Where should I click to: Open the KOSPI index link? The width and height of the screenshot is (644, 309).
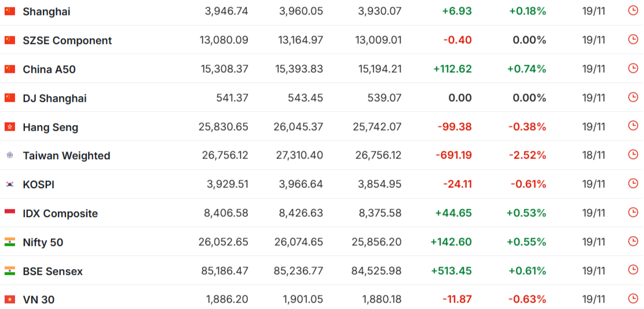coord(38,185)
